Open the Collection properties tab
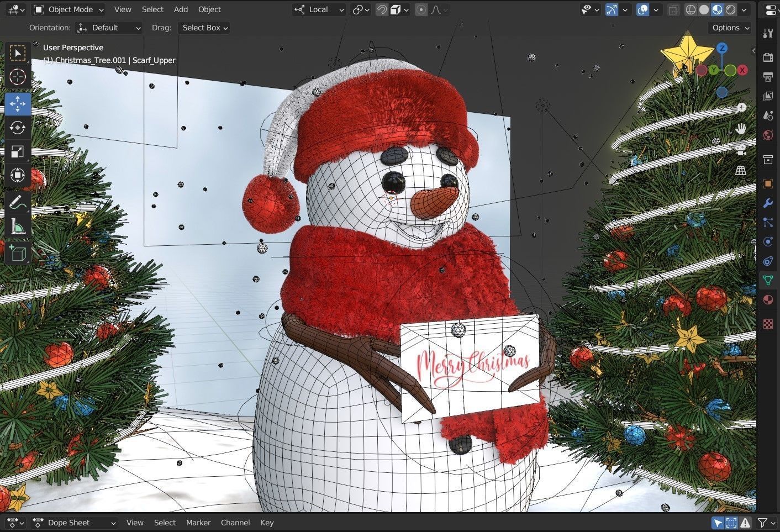The width and height of the screenshot is (780, 532). click(x=768, y=160)
